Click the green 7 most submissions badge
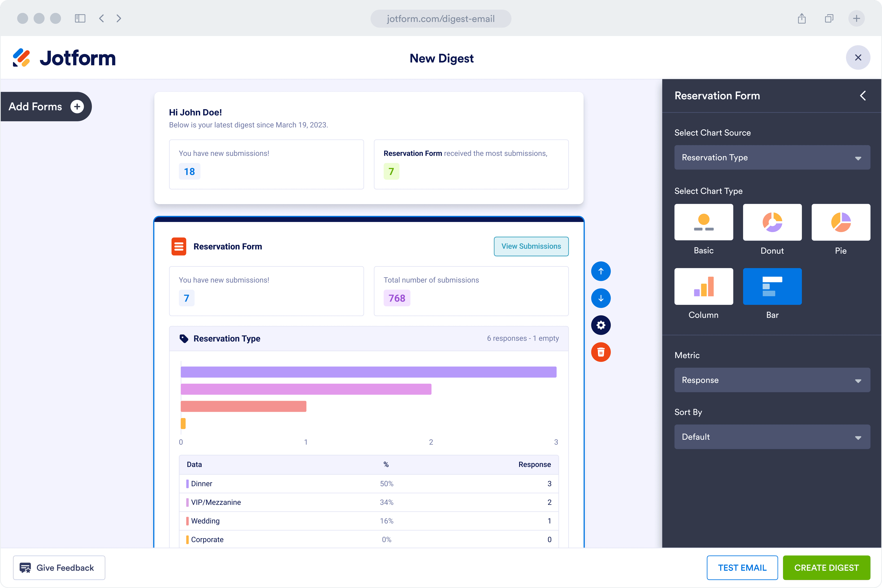The image size is (882, 588). [391, 171]
